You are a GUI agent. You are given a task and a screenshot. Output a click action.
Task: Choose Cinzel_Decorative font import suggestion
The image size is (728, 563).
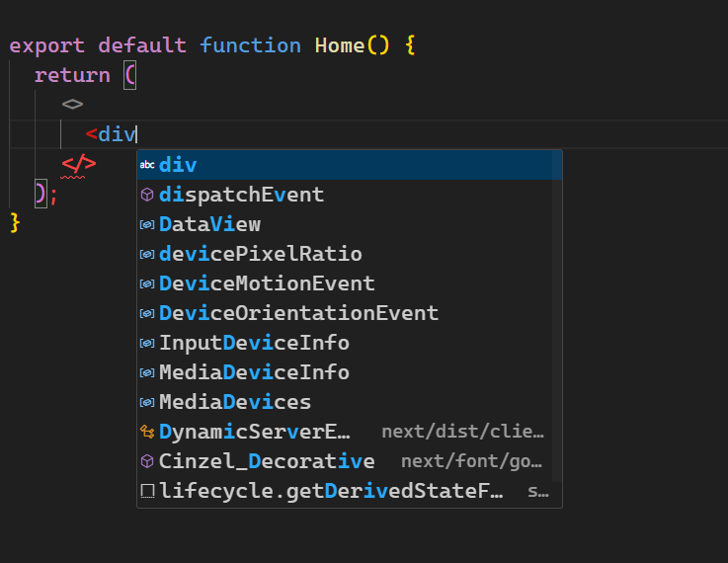349,462
